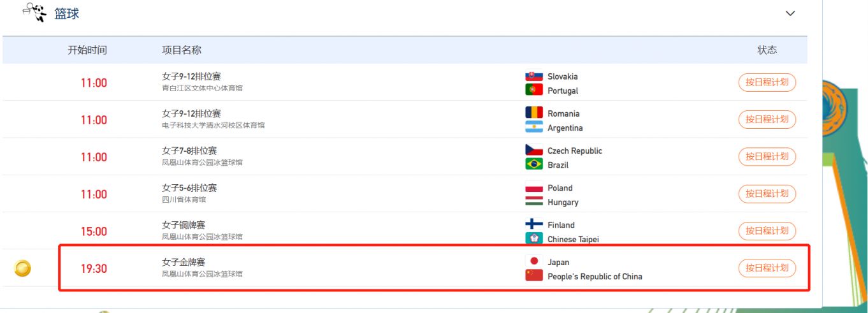868x313 pixels.
Task: Select the 篮球 section title
Action: tap(67, 13)
